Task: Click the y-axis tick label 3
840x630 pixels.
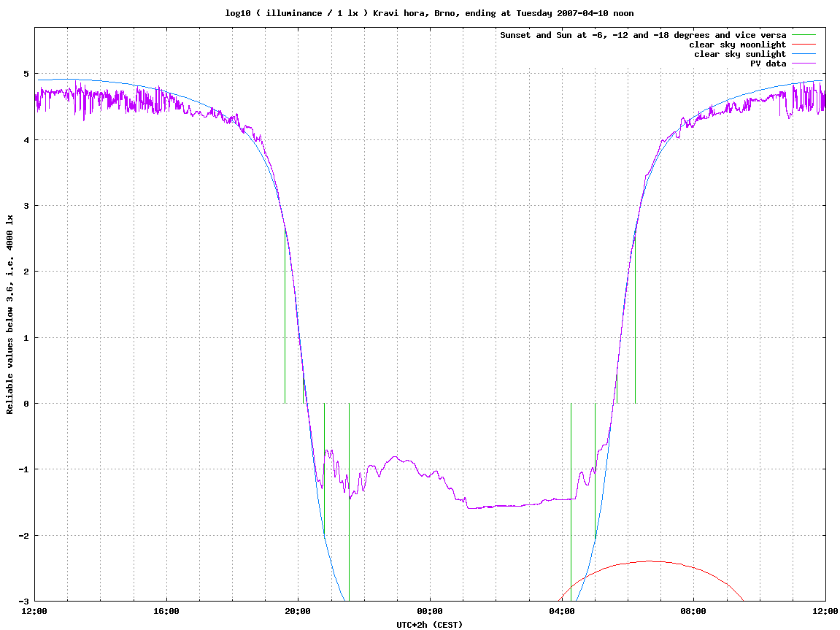Action: click(26, 206)
